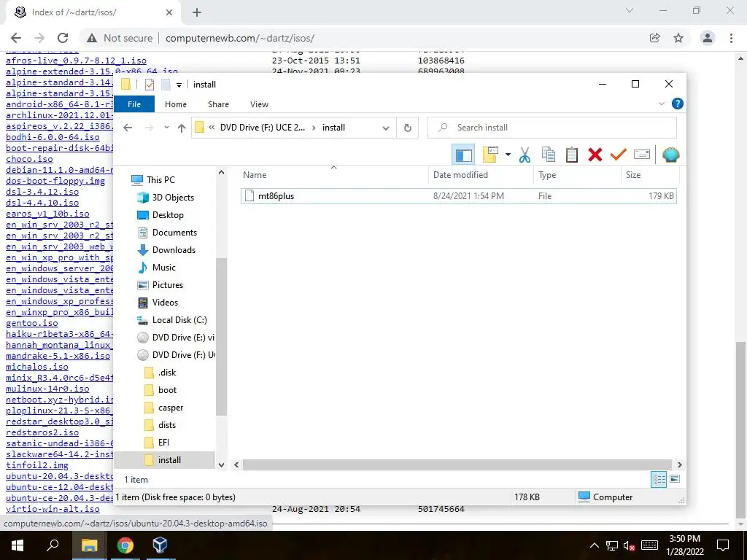Open the .disk folder in tree
Viewport: 747px width, 560px height.
167,373
